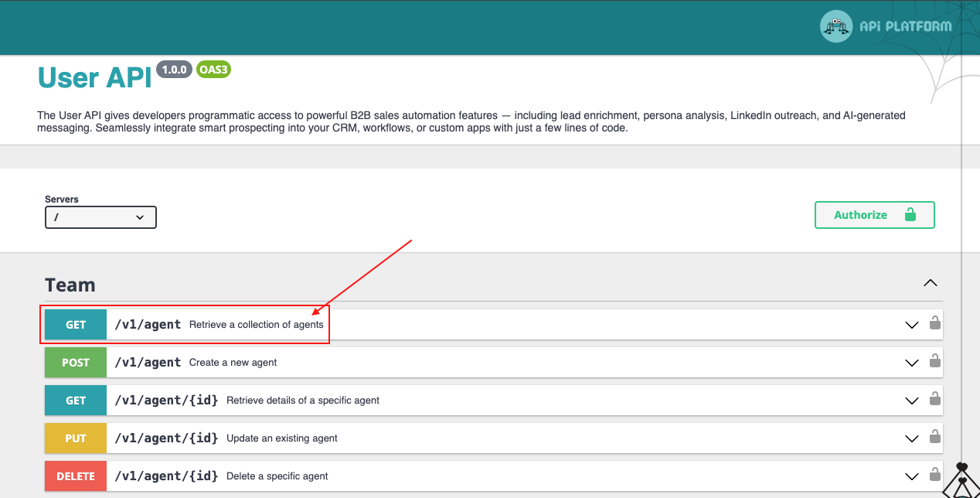The image size is (980, 498).
Task: Click the green POST method badge
Action: point(76,363)
